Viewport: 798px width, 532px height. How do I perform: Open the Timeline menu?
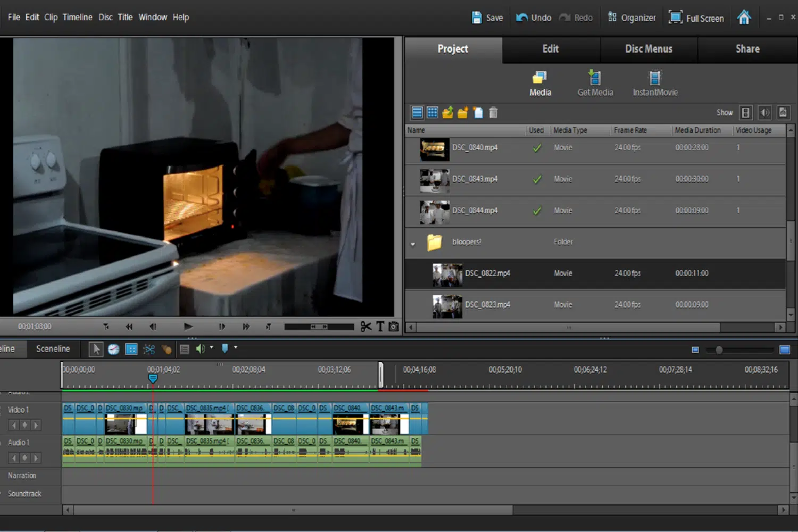point(77,17)
